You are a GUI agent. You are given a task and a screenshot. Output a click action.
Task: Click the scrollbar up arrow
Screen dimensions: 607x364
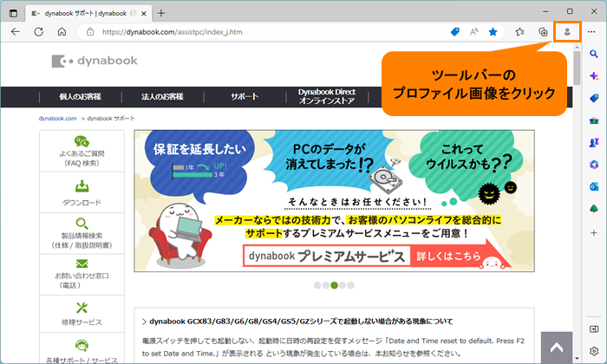coord(578,47)
